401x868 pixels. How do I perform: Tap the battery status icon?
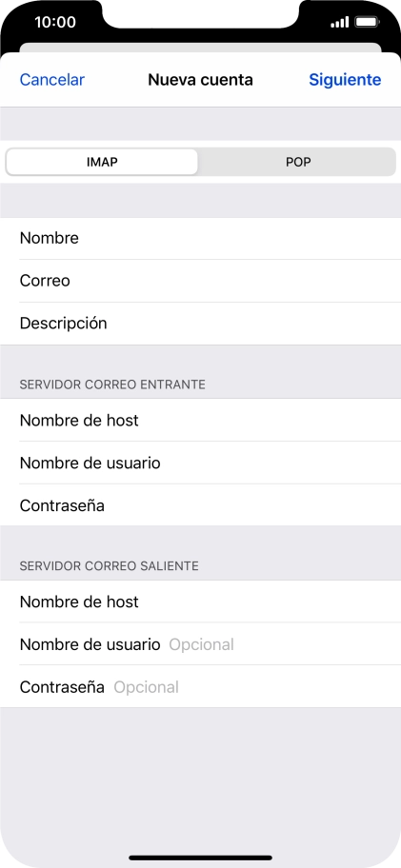(x=367, y=23)
